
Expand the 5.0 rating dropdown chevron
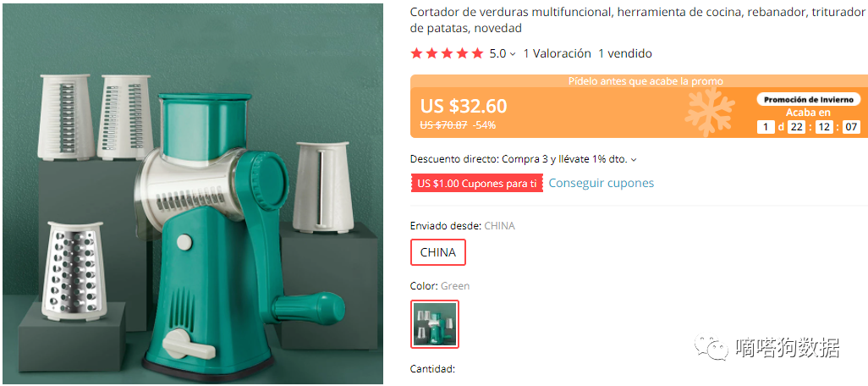(513, 54)
